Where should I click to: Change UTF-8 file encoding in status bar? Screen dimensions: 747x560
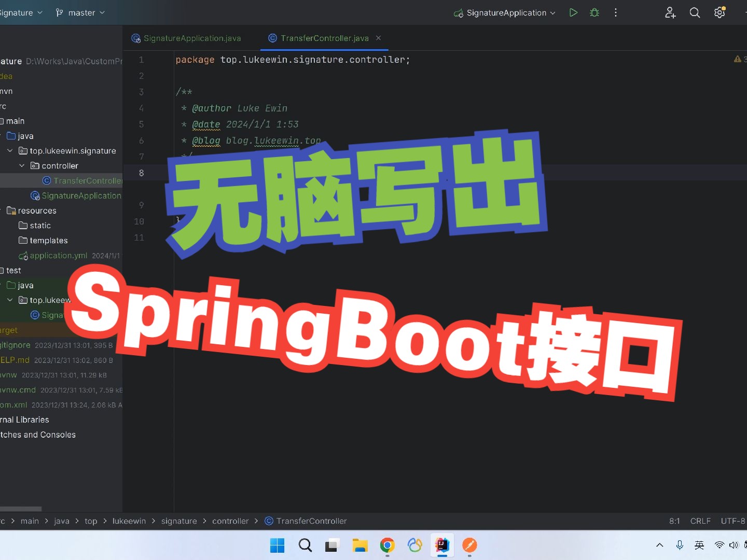coord(733,521)
